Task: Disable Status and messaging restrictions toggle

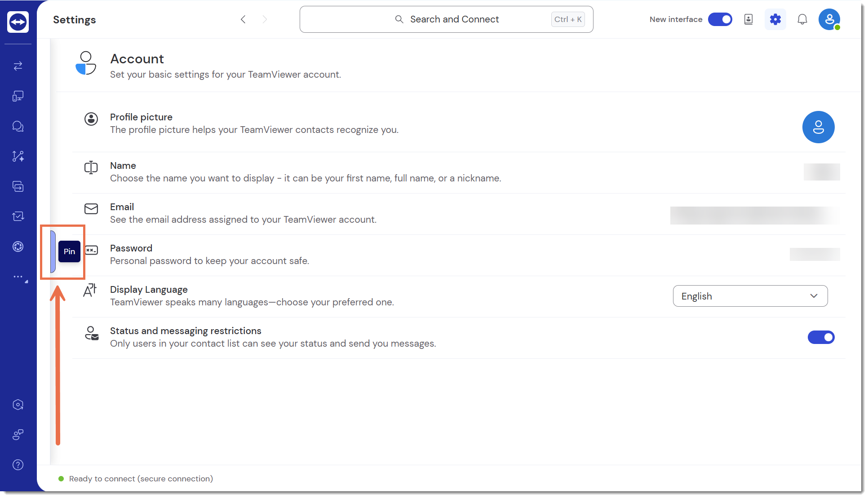Action: 821,337
